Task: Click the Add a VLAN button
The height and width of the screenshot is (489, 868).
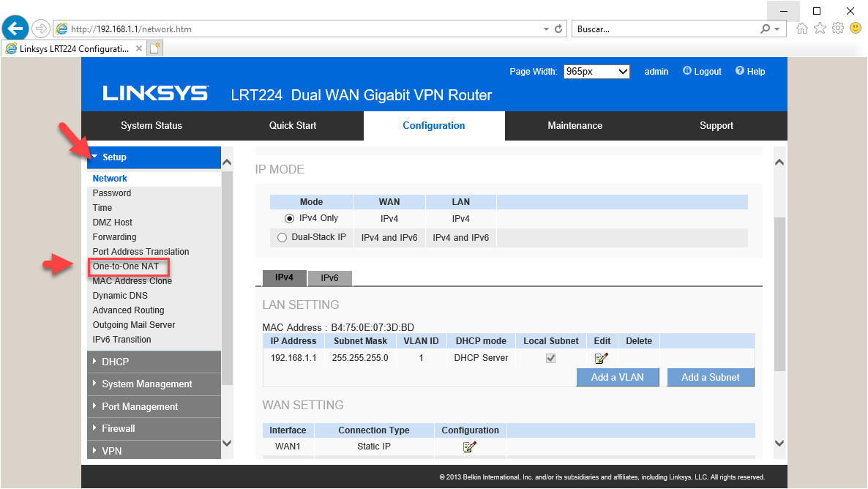Action: (x=617, y=377)
